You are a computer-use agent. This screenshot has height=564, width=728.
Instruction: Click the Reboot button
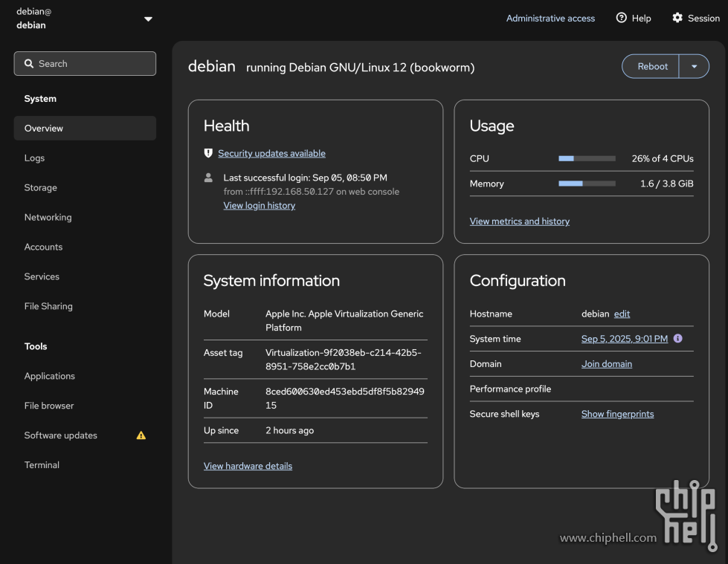pyautogui.click(x=651, y=66)
